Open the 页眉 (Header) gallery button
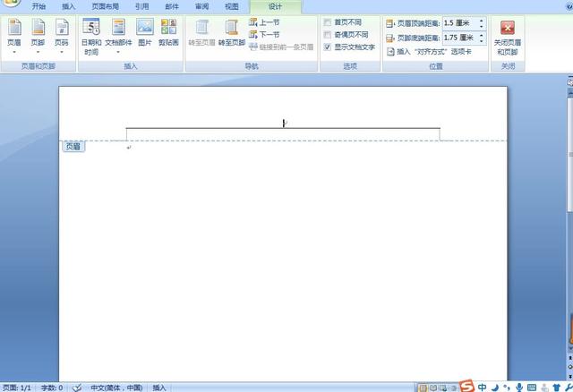Screen dimensions: 573x392 tap(14, 34)
